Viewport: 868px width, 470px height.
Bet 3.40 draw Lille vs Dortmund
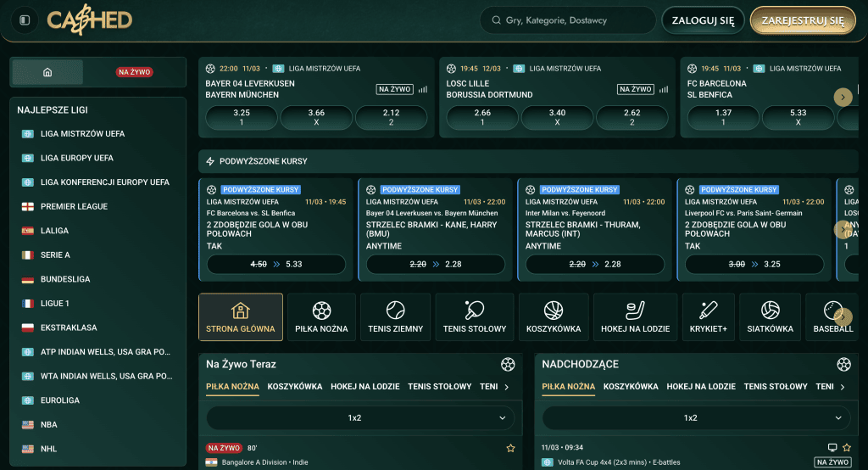(557, 117)
